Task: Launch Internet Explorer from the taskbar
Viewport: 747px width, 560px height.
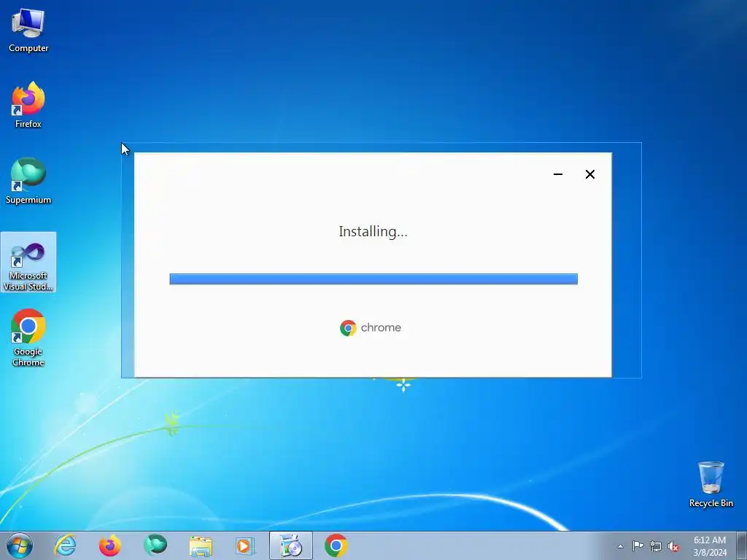Action: pos(65,545)
